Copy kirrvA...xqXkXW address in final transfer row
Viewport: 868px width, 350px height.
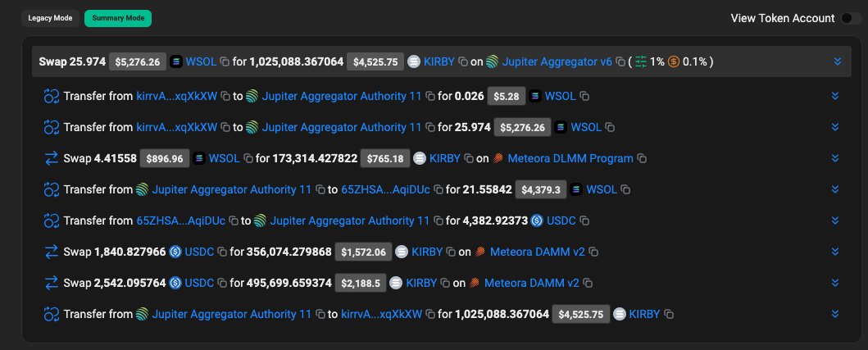click(430, 315)
